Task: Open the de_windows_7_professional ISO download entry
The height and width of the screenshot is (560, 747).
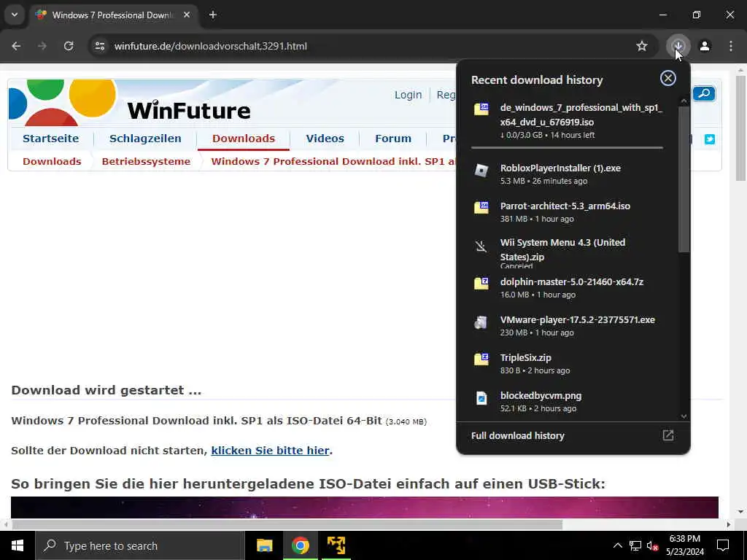Action: coord(567,121)
